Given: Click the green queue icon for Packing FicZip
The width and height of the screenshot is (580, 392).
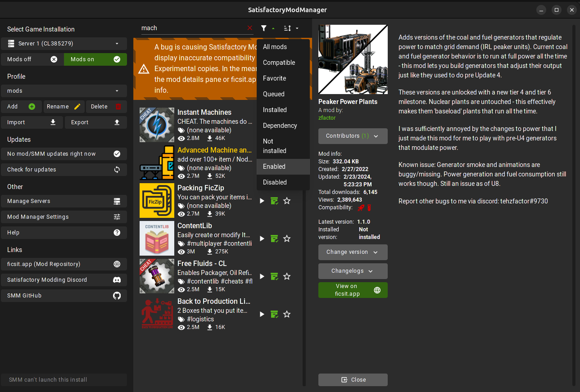Looking at the screenshot, I should coord(274,201).
